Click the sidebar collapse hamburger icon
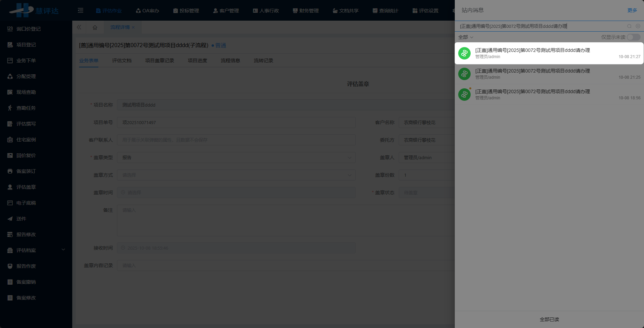The width and height of the screenshot is (644, 328). (80, 11)
